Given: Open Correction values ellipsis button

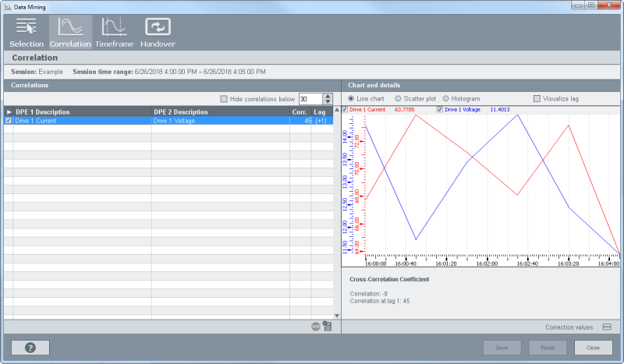Looking at the screenshot, I should pyautogui.click(x=606, y=327).
